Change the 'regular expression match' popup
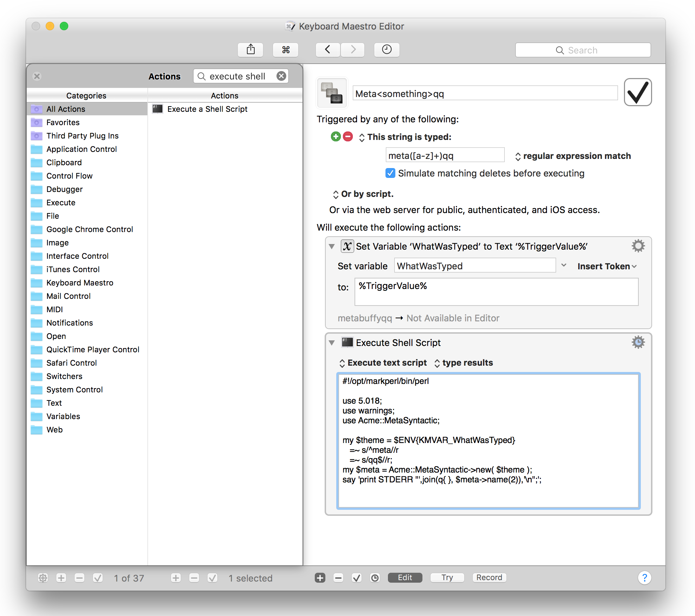Screen dimensions: 695x616 [573, 156]
